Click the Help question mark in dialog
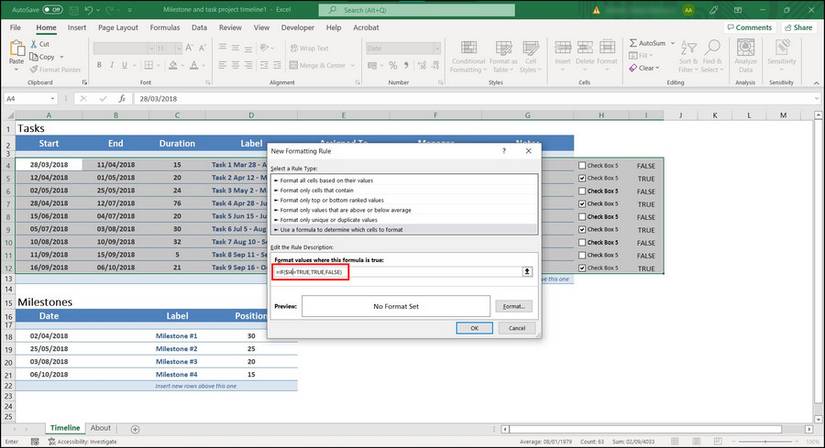This screenshot has width=825, height=448. tap(502, 150)
